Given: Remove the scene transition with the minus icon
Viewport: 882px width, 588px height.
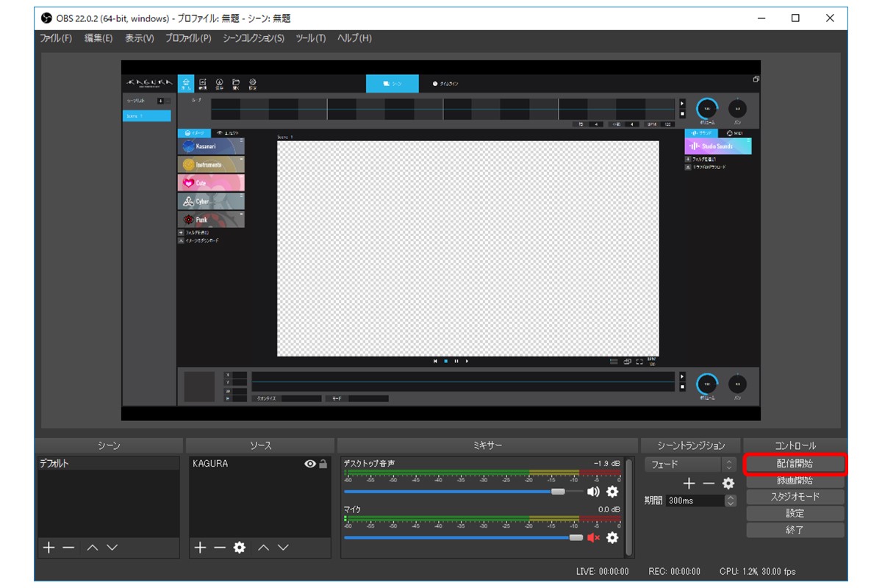Looking at the screenshot, I should pyautogui.click(x=709, y=483).
